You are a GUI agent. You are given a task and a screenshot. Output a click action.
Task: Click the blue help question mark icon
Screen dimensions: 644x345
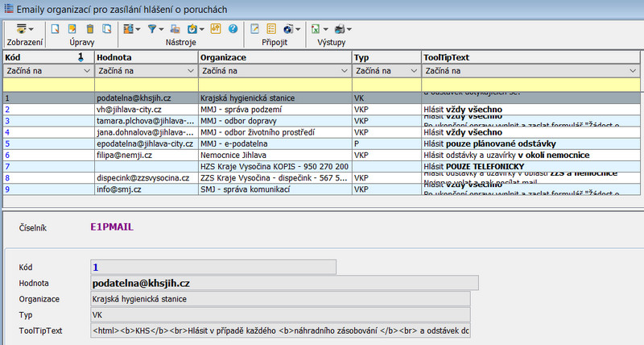(x=233, y=28)
